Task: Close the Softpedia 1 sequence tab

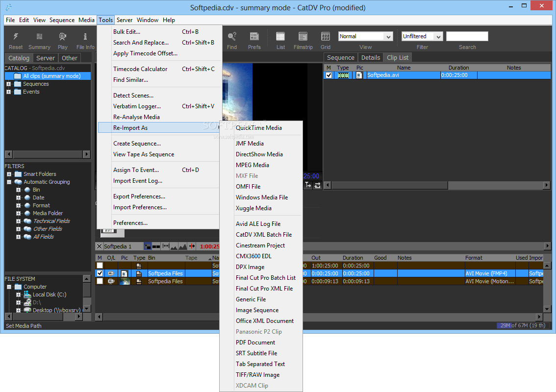Action: [99, 246]
